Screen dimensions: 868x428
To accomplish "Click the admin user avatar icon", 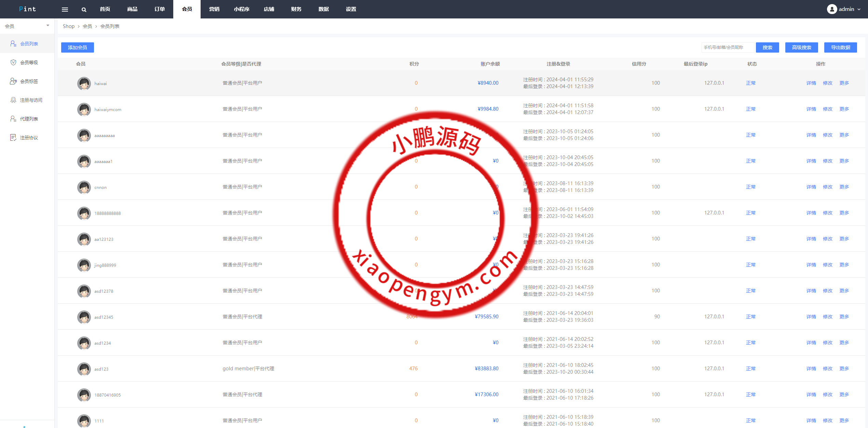I will tap(832, 9).
